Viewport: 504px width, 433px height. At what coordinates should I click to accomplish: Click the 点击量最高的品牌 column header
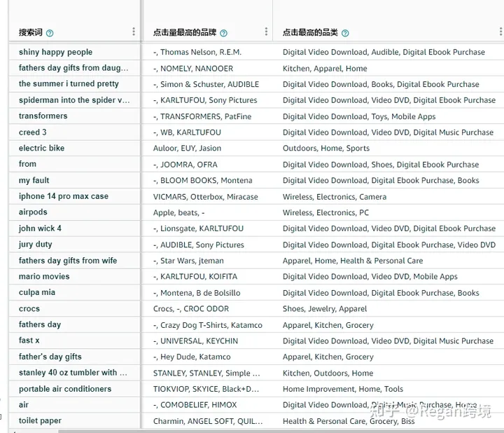pyautogui.click(x=185, y=32)
